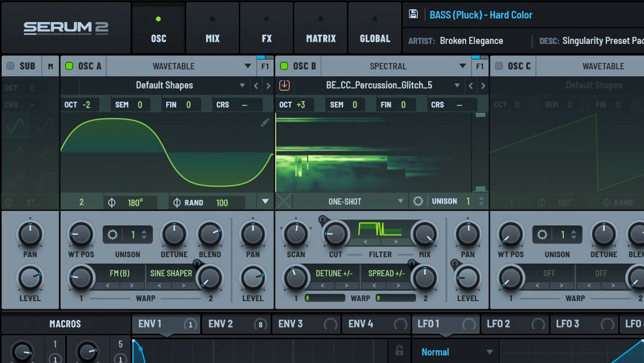This screenshot has width=644, height=363.
Task: Click next arrow under SPREAD +/- warp
Action: pyautogui.click(x=398, y=285)
